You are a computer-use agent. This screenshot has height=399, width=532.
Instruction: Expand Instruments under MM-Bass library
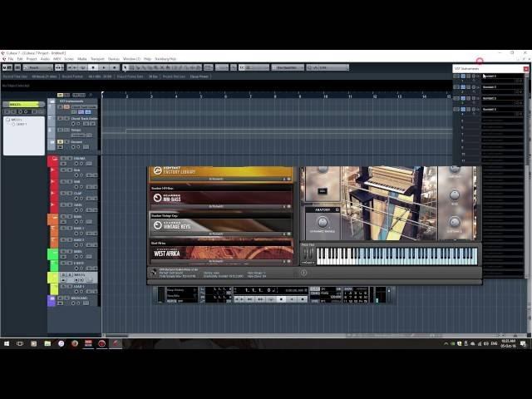pos(216,206)
